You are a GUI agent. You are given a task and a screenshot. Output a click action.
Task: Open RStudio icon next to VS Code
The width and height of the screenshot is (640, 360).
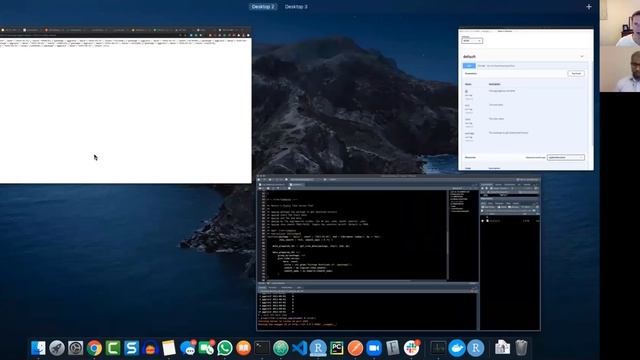click(318, 348)
